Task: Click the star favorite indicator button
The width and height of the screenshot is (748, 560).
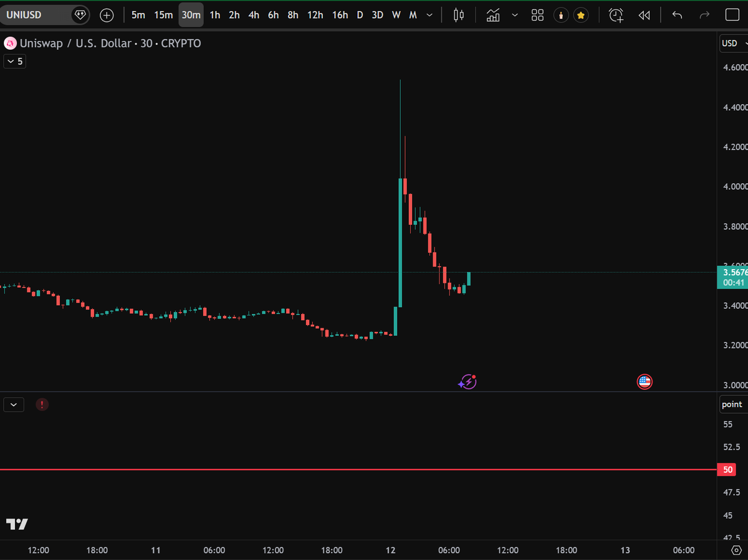Action: pos(581,15)
